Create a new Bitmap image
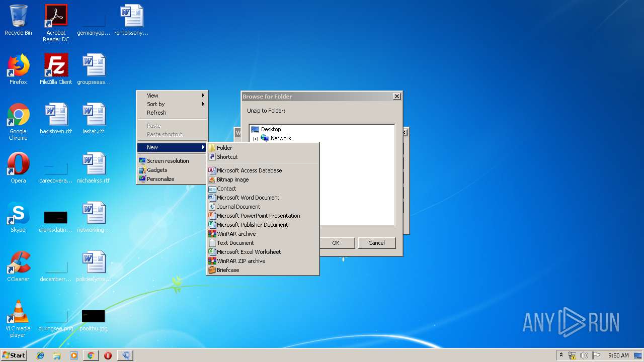644x362 pixels. 263,179
